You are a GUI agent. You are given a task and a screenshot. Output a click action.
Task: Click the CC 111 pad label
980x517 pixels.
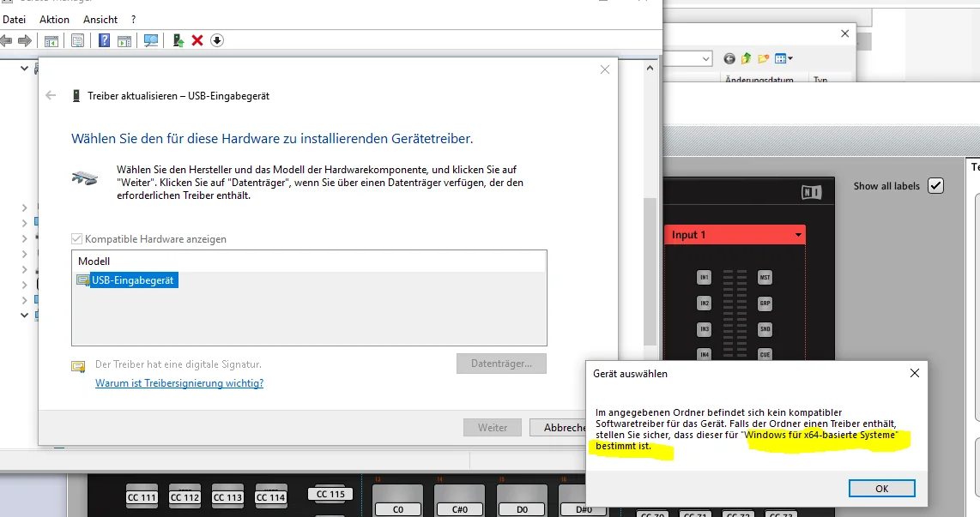142,497
